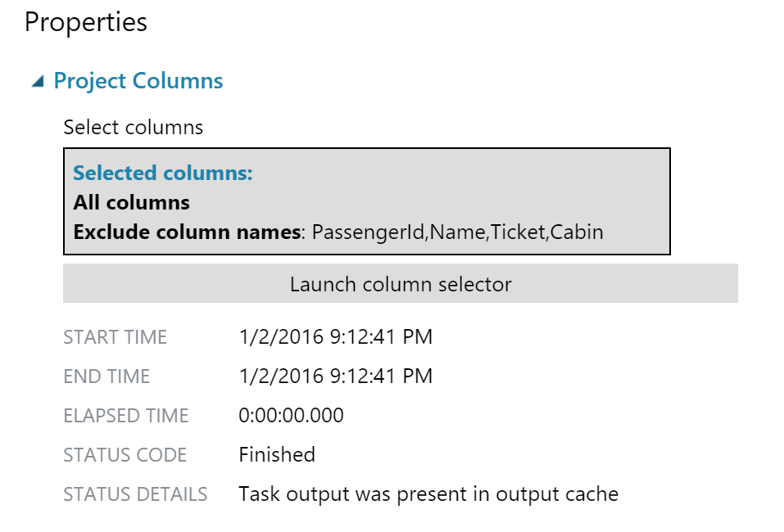Select the Properties panel title

(x=86, y=22)
